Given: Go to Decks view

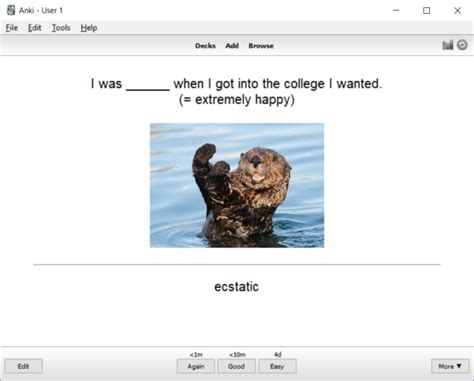Looking at the screenshot, I should point(205,46).
